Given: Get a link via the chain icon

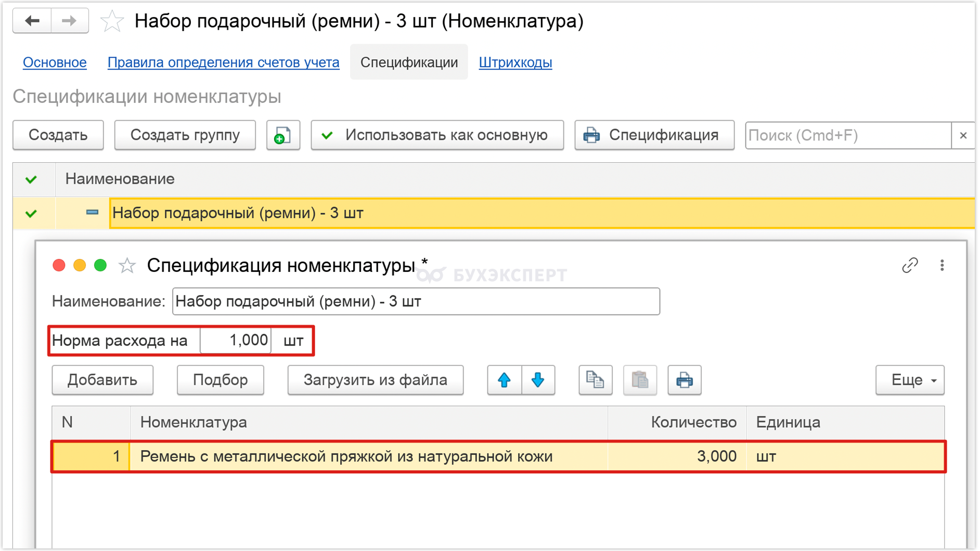Looking at the screenshot, I should [910, 266].
